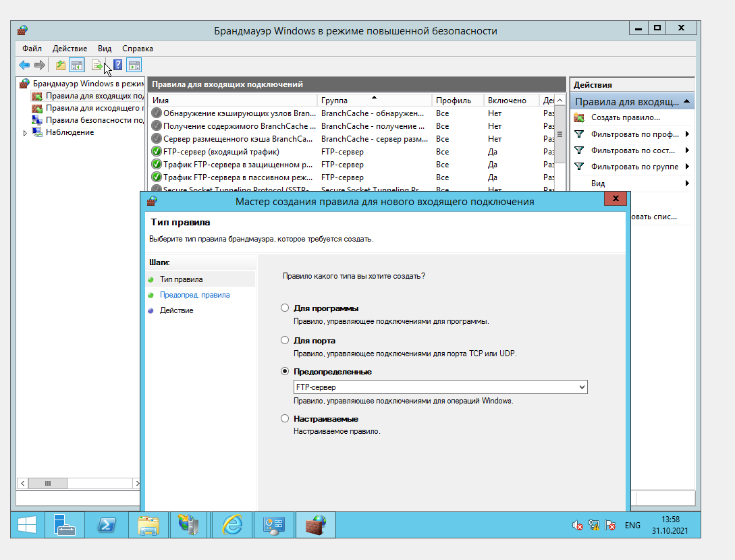Click the Создать правило icon in Actions pane
The width and height of the screenshot is (735, 560).
(x=579, y=117)
